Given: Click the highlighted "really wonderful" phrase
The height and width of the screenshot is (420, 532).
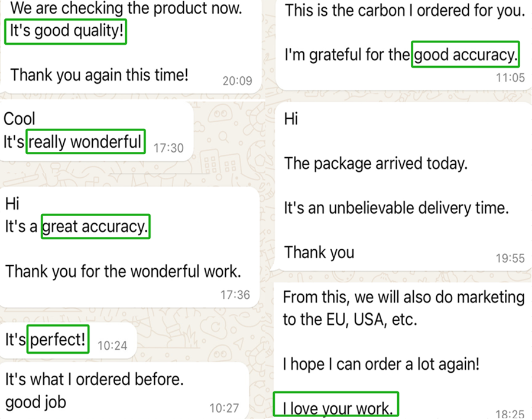Looking at the screenshot, I should pos(86,142).
